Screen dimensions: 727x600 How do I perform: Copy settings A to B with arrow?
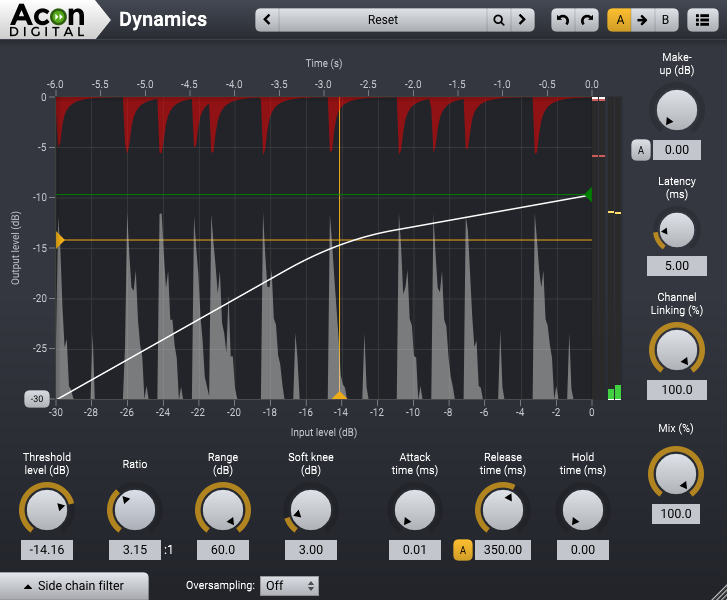click(x=642, y=20)
